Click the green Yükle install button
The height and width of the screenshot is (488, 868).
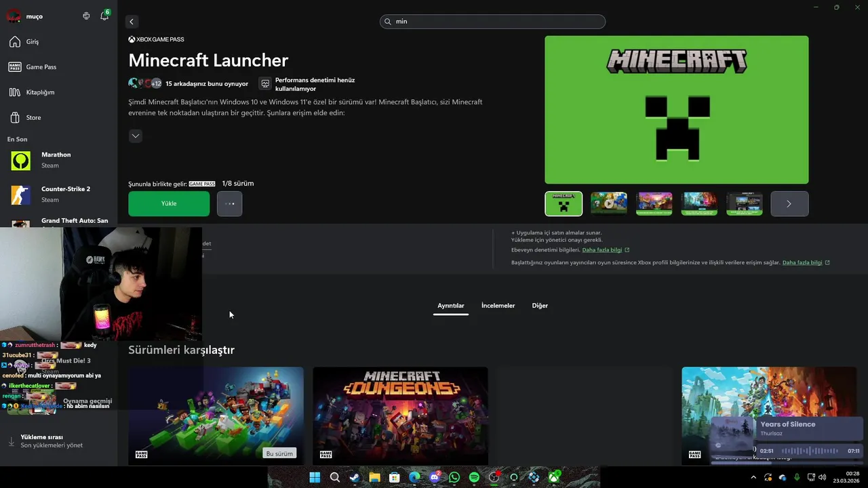169,203
